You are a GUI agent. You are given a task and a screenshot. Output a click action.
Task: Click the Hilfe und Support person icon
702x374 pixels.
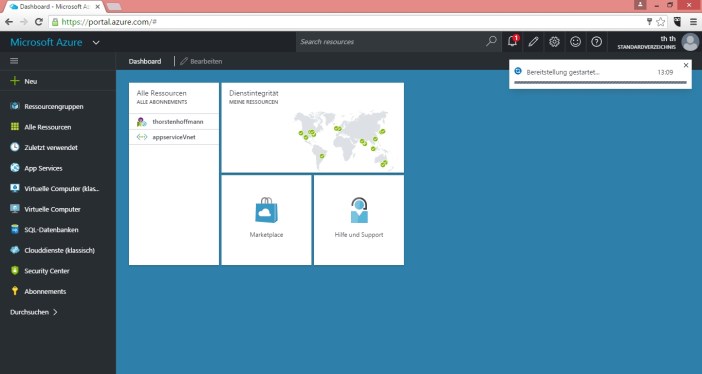tap(359, 210)
